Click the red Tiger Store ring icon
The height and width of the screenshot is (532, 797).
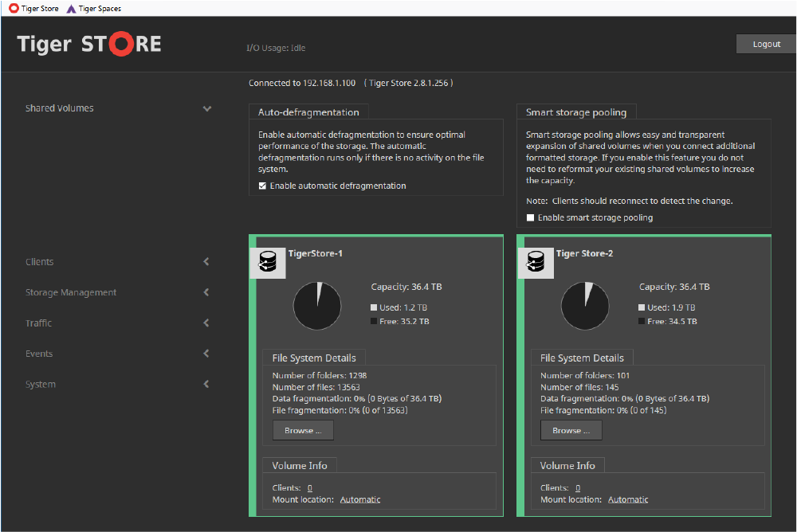14,8
